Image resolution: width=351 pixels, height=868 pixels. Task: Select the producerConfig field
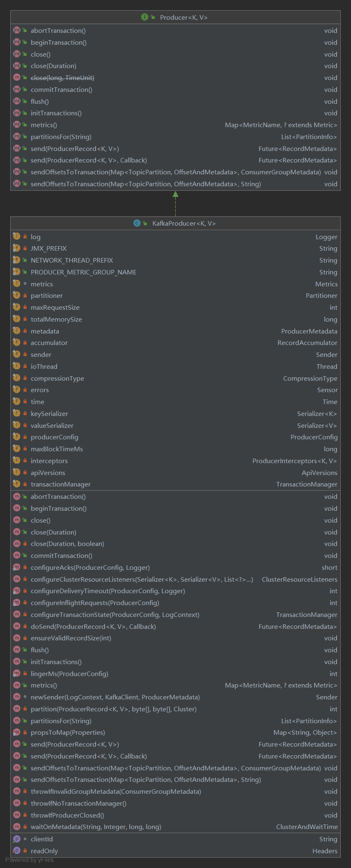[x=175, y=437]
